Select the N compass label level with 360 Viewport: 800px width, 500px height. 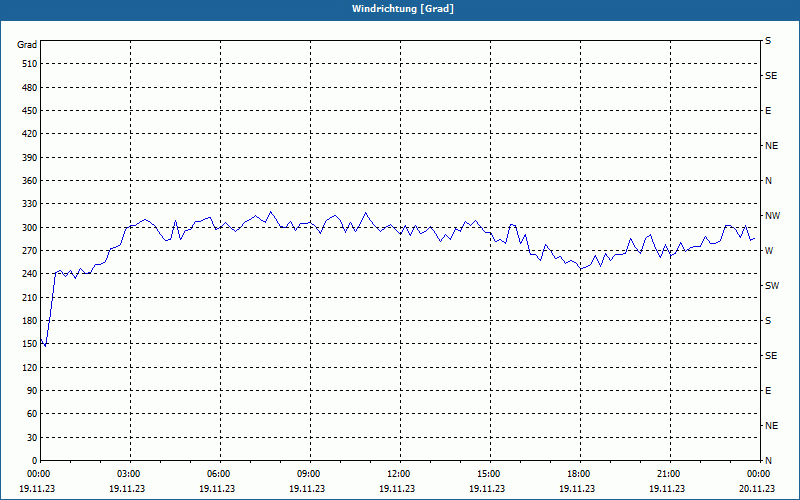tap(768, 181)
